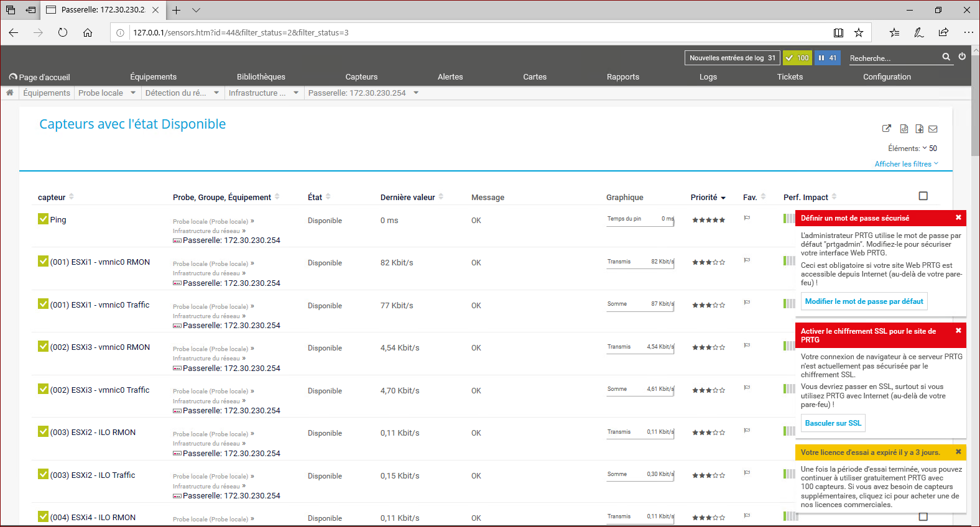
Task: Expand Afficher les filtres
Action: [907, 164]
